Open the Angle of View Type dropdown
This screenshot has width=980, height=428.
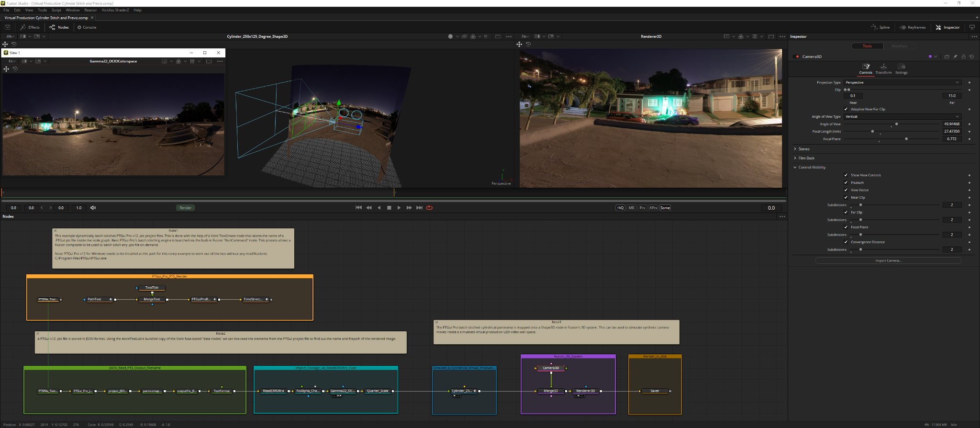point(902,116)
